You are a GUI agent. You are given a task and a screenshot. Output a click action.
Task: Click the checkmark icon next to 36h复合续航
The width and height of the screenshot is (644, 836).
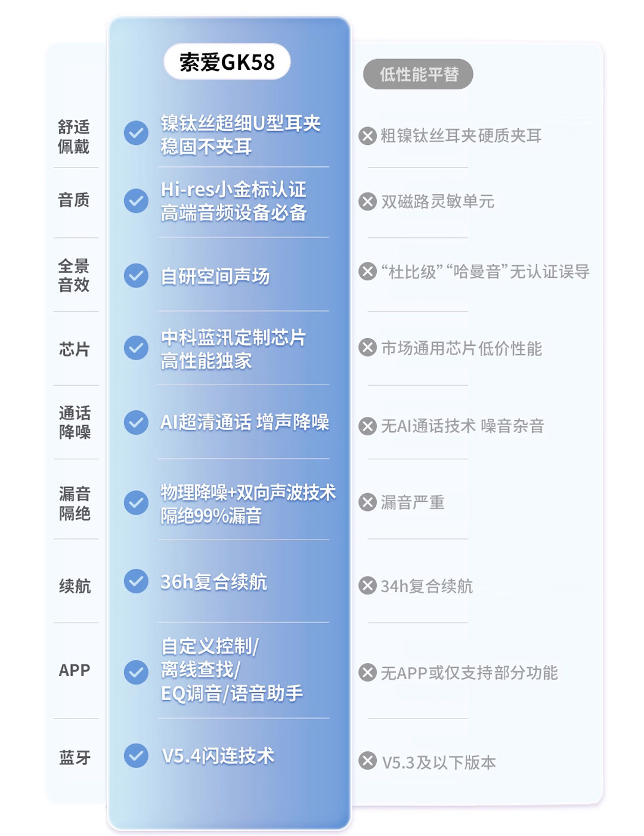pyautogui.click(x=136, y=581)
